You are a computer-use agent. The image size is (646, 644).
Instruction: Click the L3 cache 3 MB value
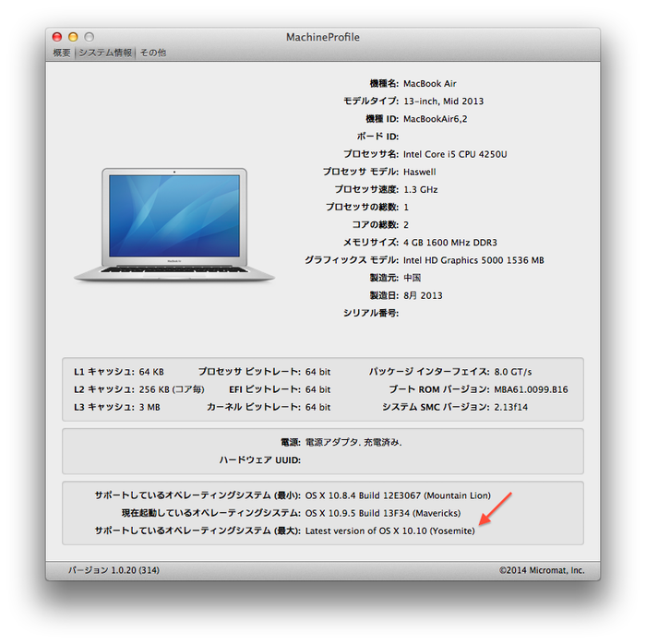pyautogui.click(x=150, y=407)
